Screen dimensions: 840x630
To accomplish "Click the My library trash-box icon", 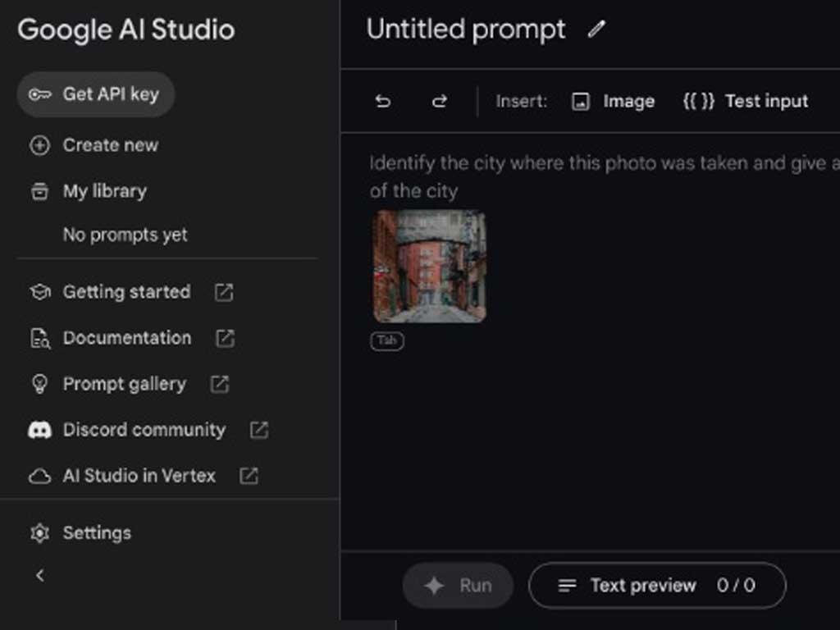I will click(x=39, y=191).
